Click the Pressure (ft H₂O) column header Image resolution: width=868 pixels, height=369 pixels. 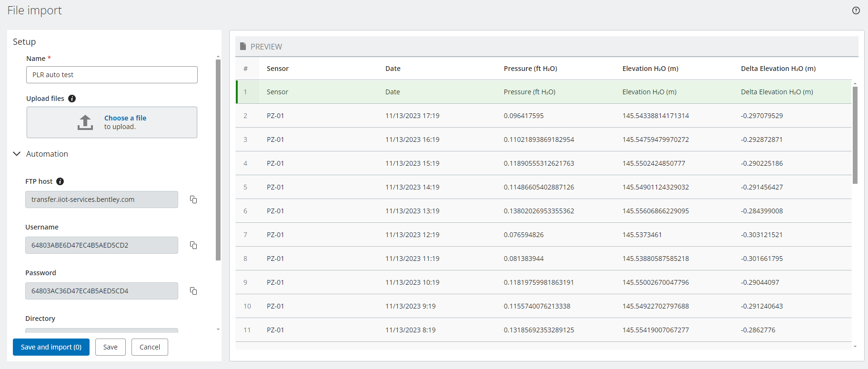coord(530,69)
